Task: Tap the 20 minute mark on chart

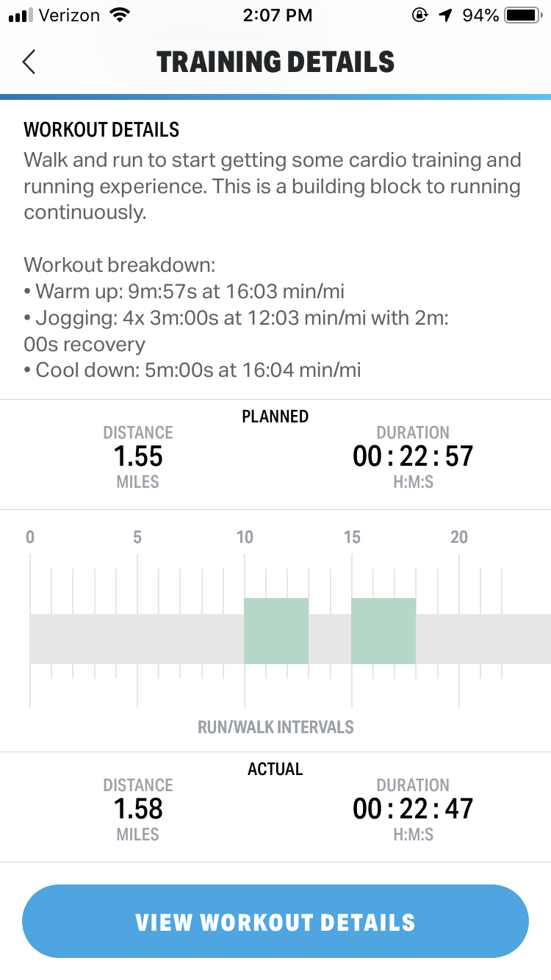Action: (459, 537)
